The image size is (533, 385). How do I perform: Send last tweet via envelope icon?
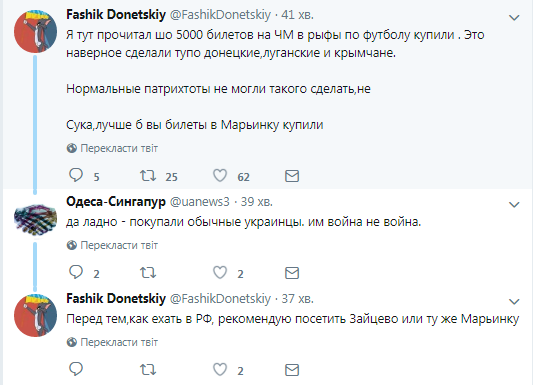click(x=292, y=370)
